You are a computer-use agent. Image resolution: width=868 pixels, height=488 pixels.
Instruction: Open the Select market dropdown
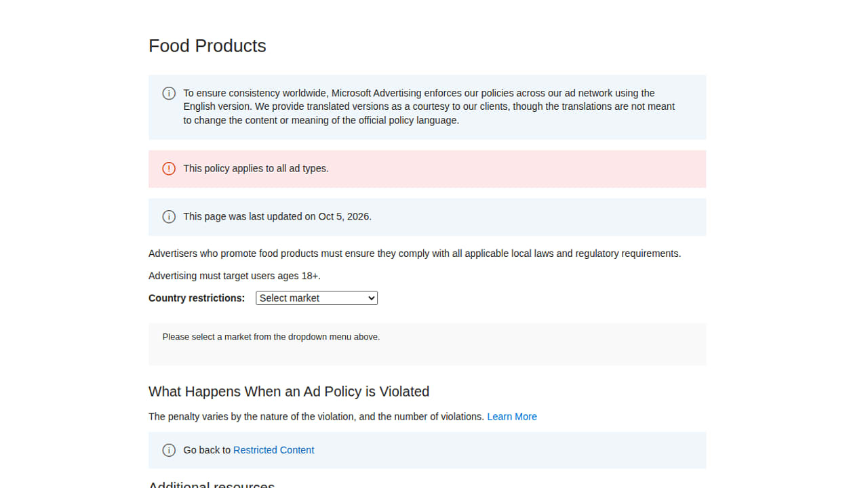[317, 298]
